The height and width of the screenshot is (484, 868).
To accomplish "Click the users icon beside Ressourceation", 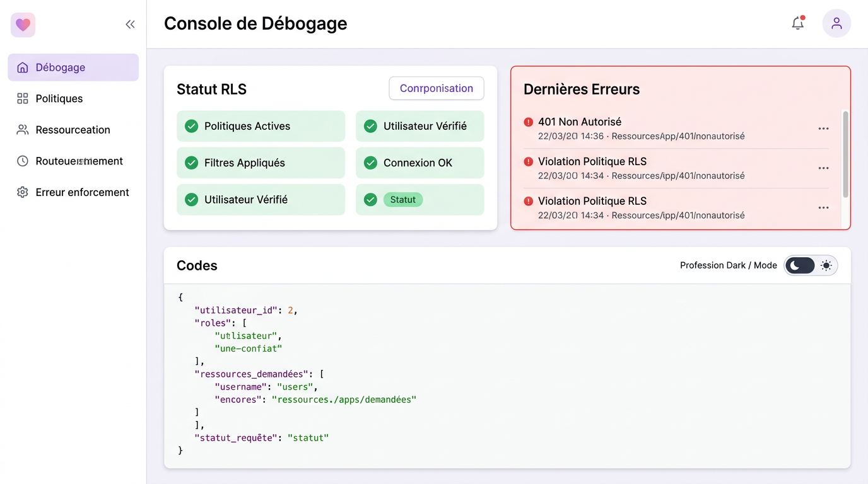I will (x=23, y=130).
